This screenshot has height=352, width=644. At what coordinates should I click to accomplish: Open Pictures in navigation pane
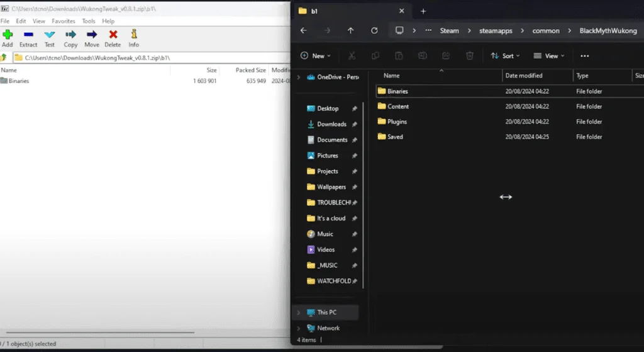click(x=327, y=156)
